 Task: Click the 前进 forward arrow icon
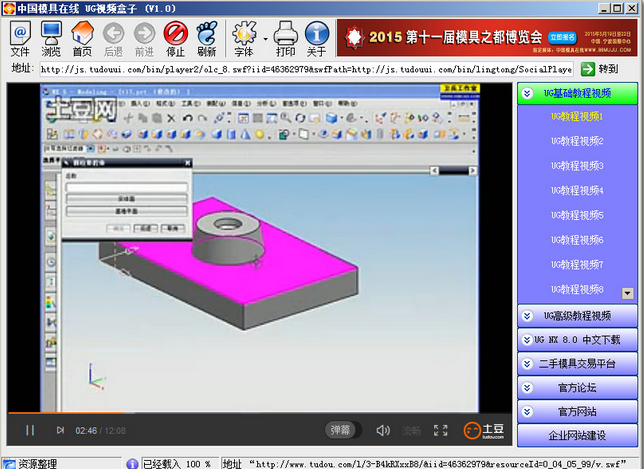(145, 39)
